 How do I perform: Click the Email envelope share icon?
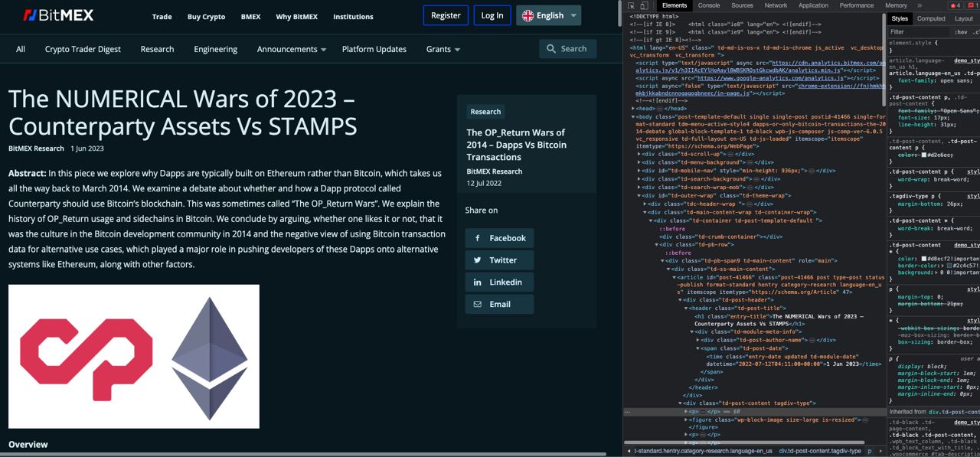477,304
